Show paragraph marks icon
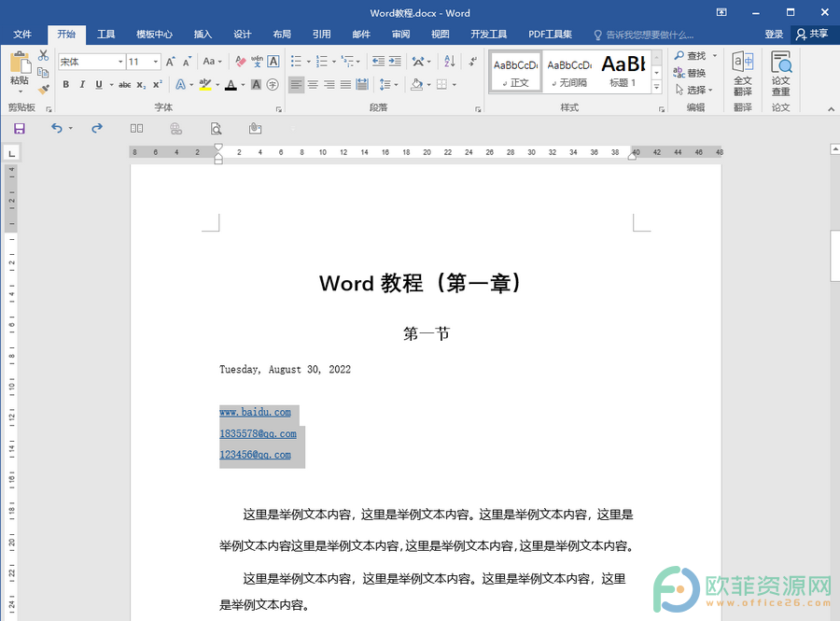This screenshot has width=840, height=621. (x=472, y=62)
